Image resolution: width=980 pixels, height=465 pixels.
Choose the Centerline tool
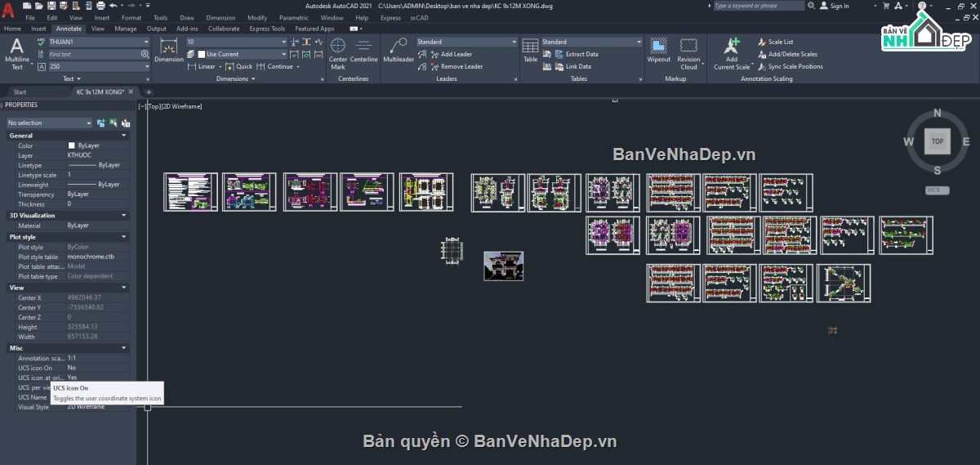[364, 51]
